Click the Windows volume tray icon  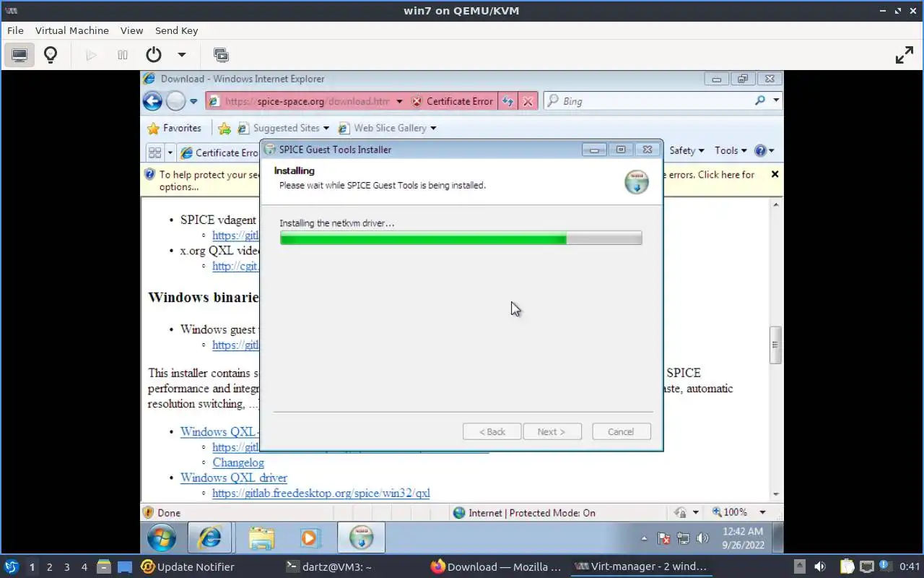pos(703,538)
